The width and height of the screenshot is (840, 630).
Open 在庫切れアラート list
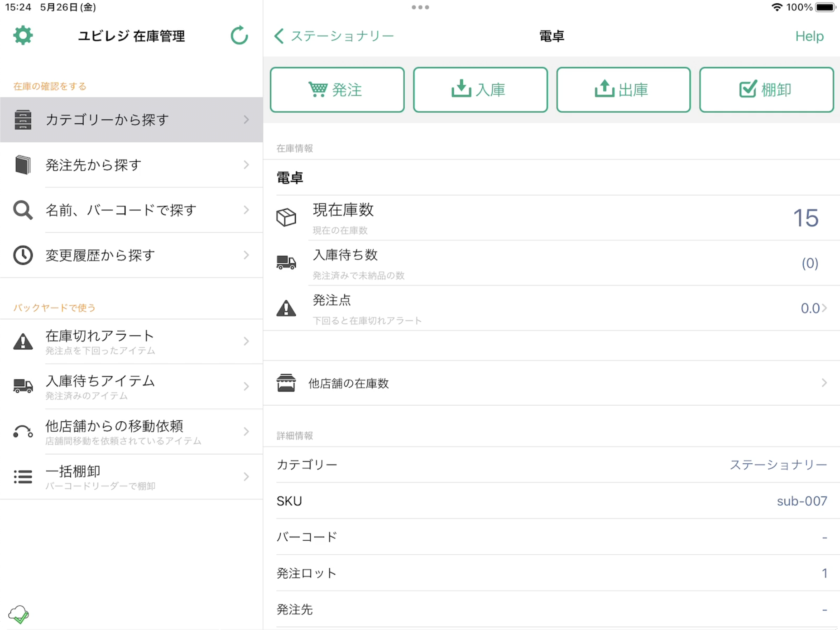[131, 342]
